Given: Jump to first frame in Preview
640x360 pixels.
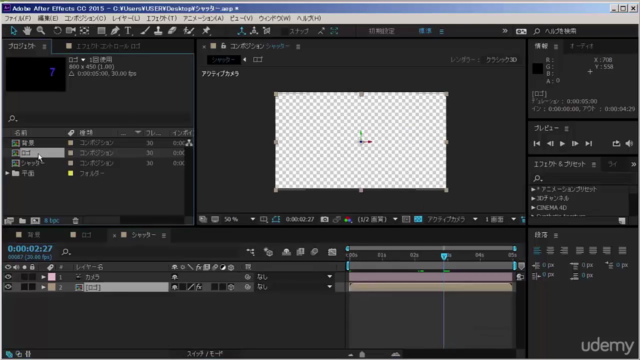Looking at the screenshot, I should click(537, 144).
